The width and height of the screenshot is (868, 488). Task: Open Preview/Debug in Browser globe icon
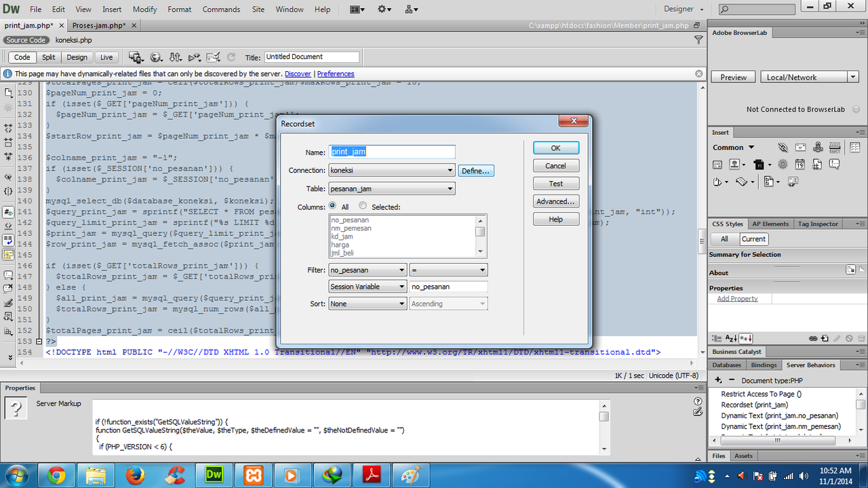(x=156, y=57)
